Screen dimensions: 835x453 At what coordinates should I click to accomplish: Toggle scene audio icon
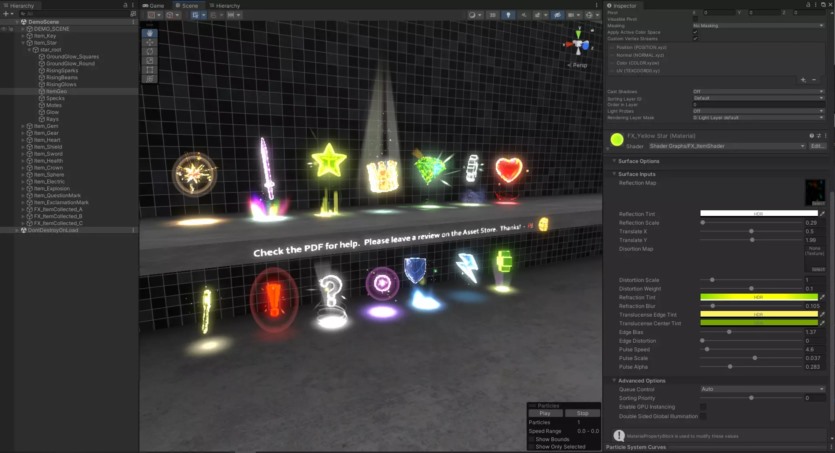[x=523, y=15]
